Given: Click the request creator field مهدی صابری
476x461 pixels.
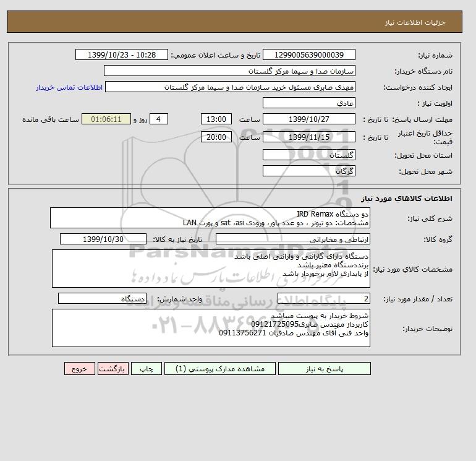Looking at the screenshot, I should pyautogui.click(x=230, y=87).
